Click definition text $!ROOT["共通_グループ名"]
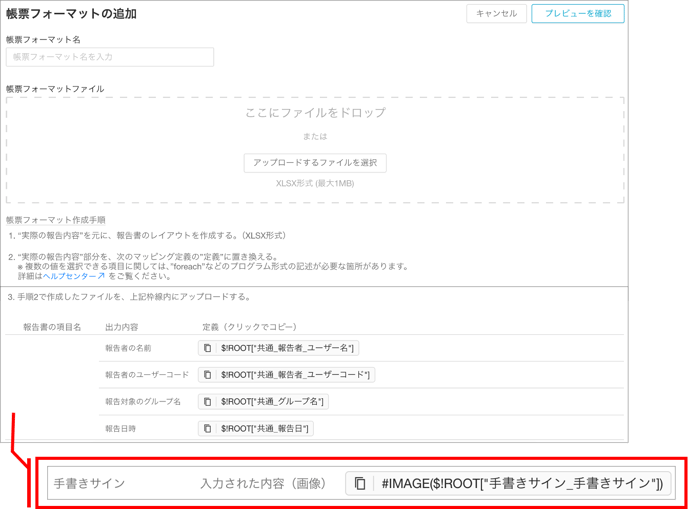This screenshot has width=688, height=509. pos(272,401)
